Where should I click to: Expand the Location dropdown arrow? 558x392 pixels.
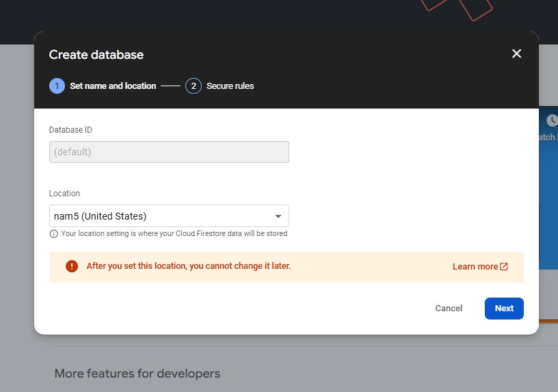point(278,216)
